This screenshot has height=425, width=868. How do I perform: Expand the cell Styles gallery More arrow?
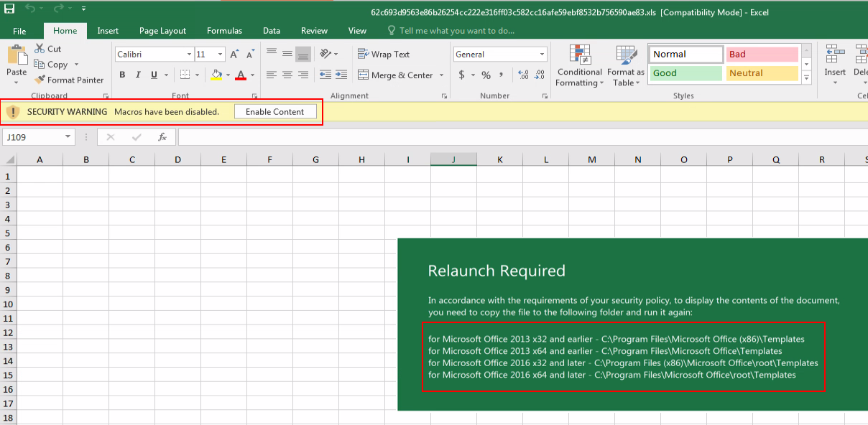(x=806, y=78)
